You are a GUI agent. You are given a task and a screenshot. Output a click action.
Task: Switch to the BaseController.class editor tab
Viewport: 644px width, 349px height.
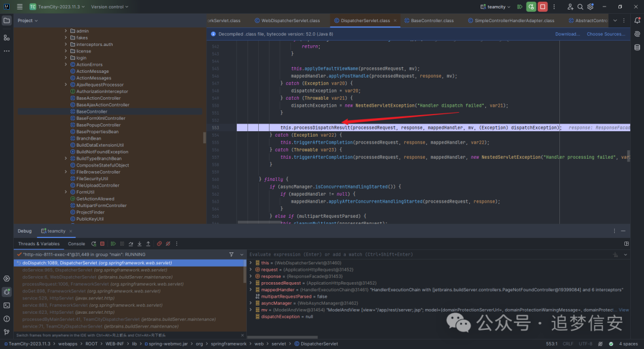pos(432,20)
